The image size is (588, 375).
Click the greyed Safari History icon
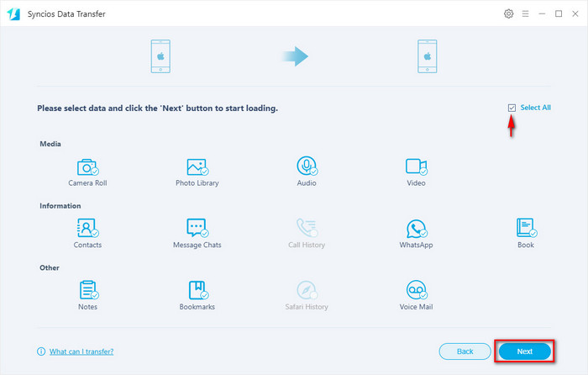(307, 290)
